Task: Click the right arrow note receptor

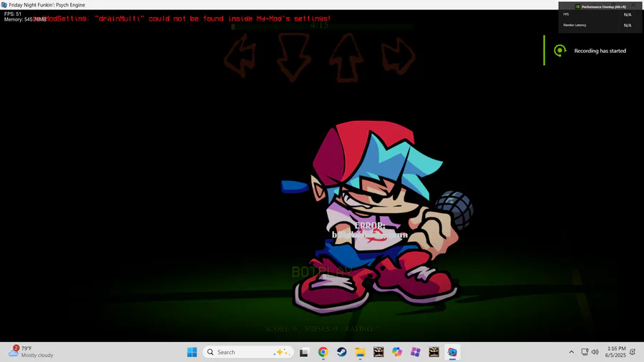Action: [398, 57]
